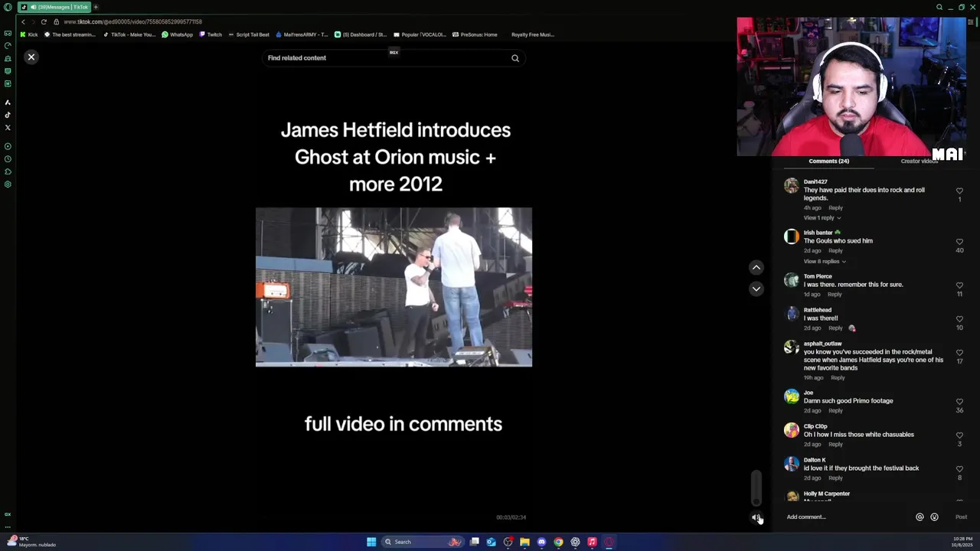The height and width of the screenshot is (551, 980).
Task: Like asphalt_outlaw's comment with the heart
Action: click(x=959, y=353)
